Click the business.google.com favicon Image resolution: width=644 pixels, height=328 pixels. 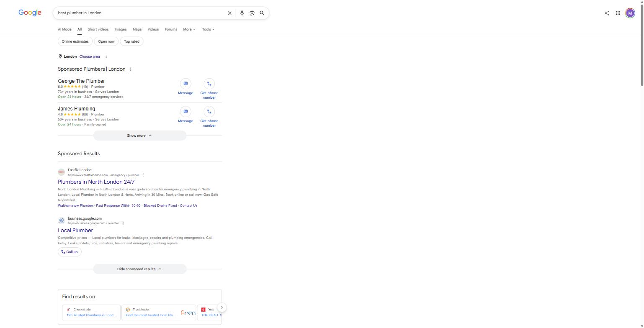pos(62,220)
